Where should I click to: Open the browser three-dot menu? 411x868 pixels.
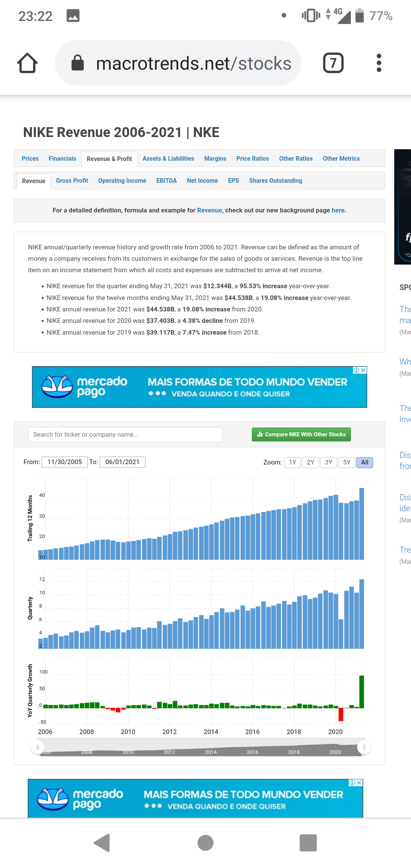[379, 63]
